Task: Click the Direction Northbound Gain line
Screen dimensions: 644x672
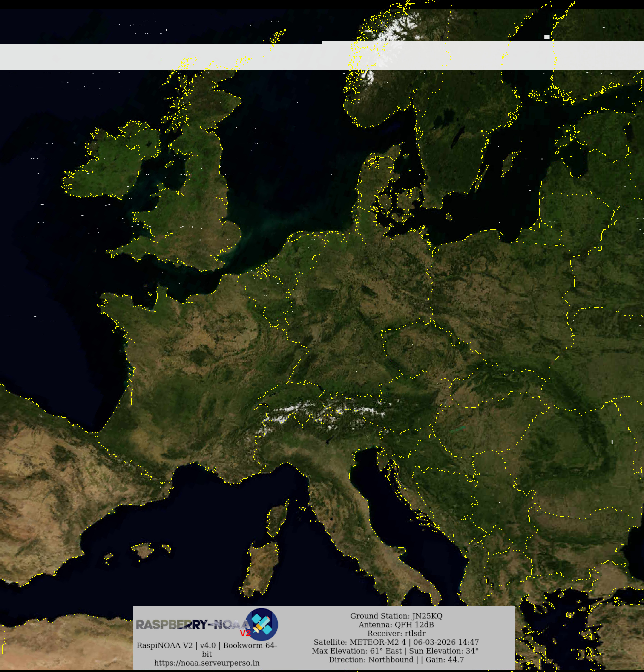Action: (x=396, y=660)
